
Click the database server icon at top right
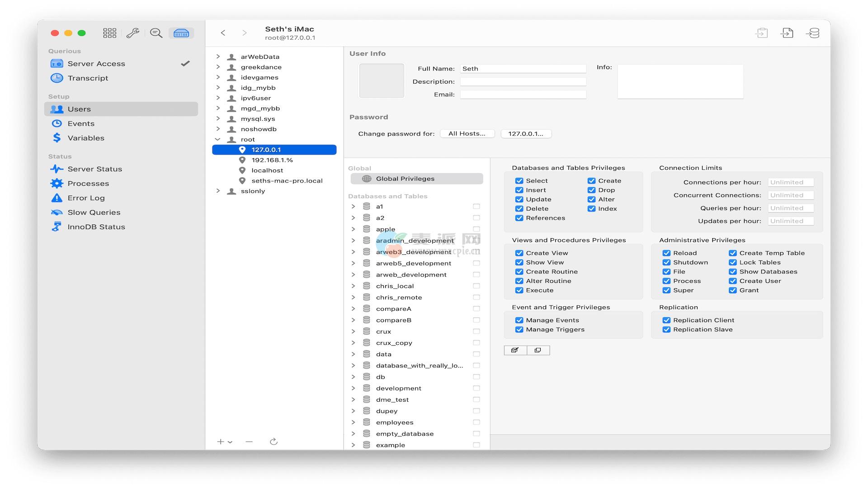[x=812, y=33]
